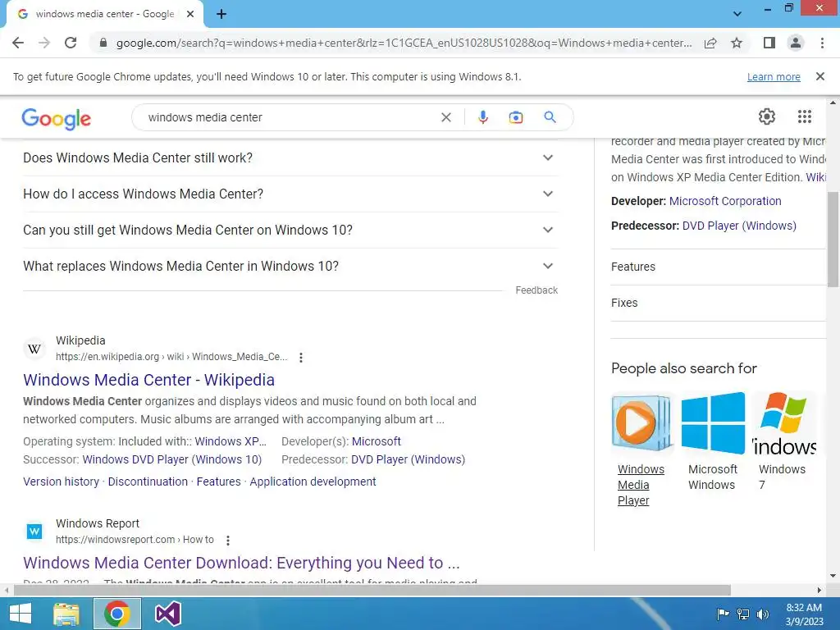The image size is (840, 630).
Task: Open the Microsoft developer link in the Wikipedia result
Action: point(376,441)
